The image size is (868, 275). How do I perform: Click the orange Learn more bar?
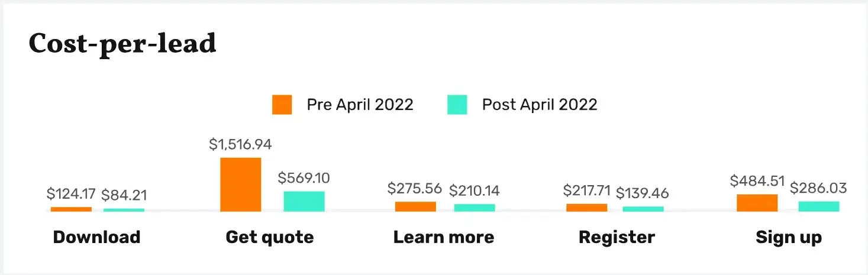click(x=415, y=206)
